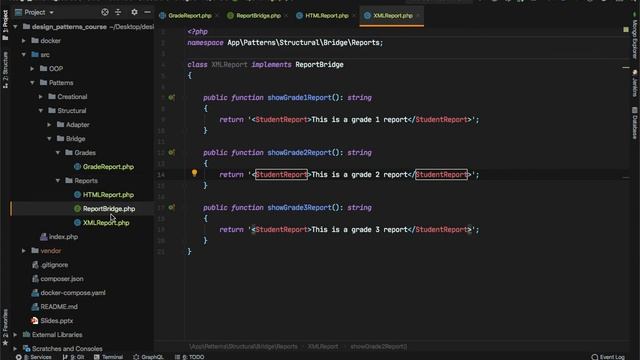Click the namespace path breadcrumb
The width and height of the screenshot is (640, 360).
(x=243, y=347)
